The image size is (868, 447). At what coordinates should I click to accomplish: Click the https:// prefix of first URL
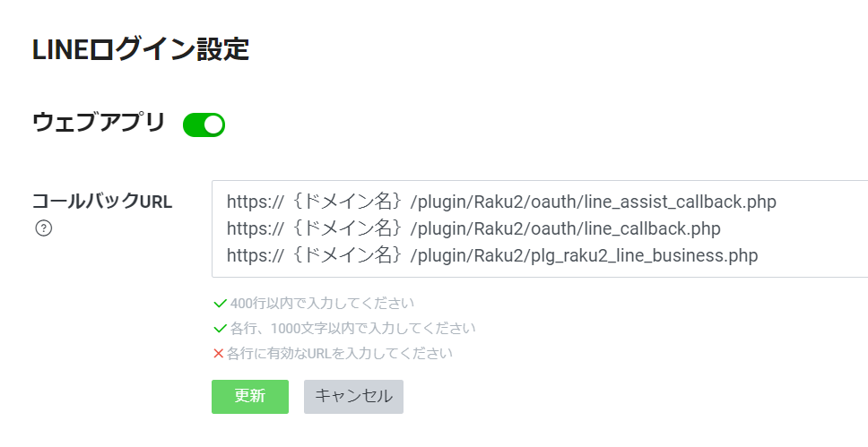256,202
